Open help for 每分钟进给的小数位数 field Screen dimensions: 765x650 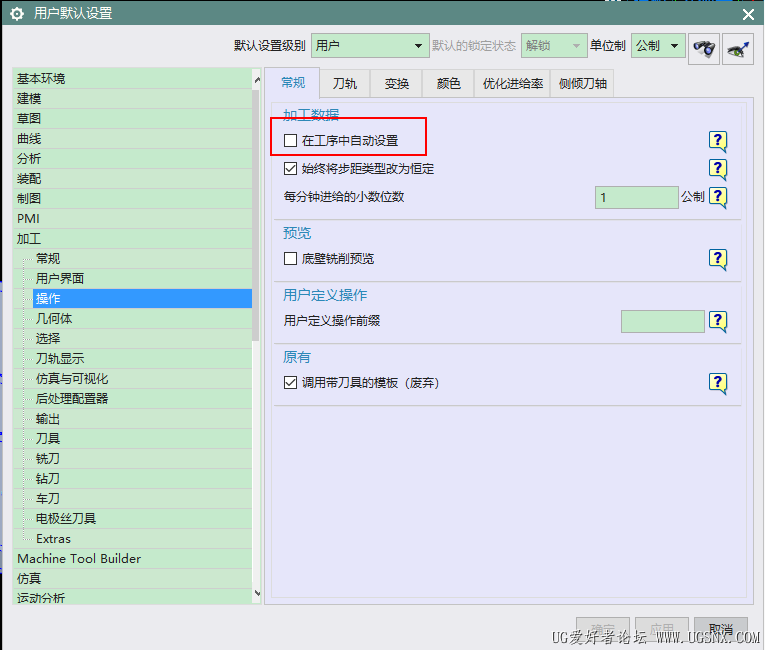click(x=718, y=197)
